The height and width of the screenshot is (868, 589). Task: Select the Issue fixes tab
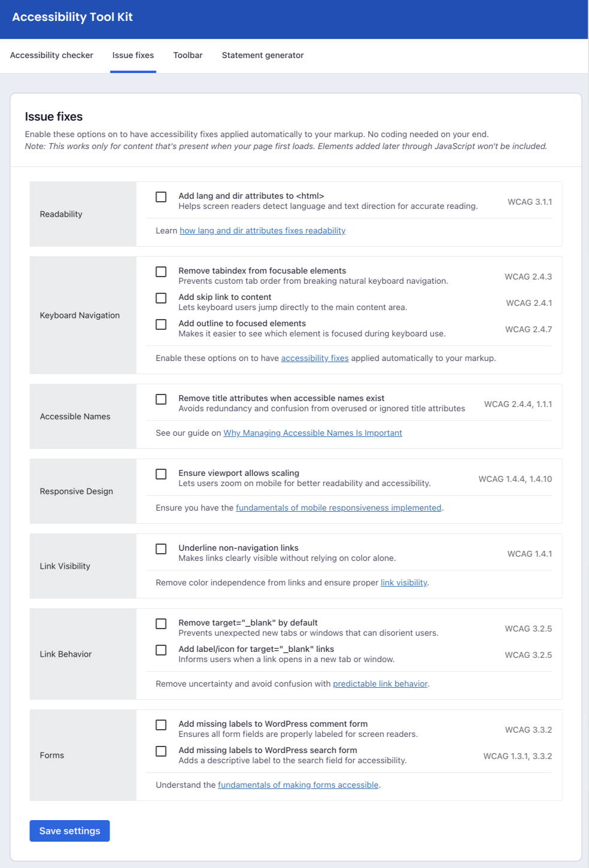coord(133,56)
